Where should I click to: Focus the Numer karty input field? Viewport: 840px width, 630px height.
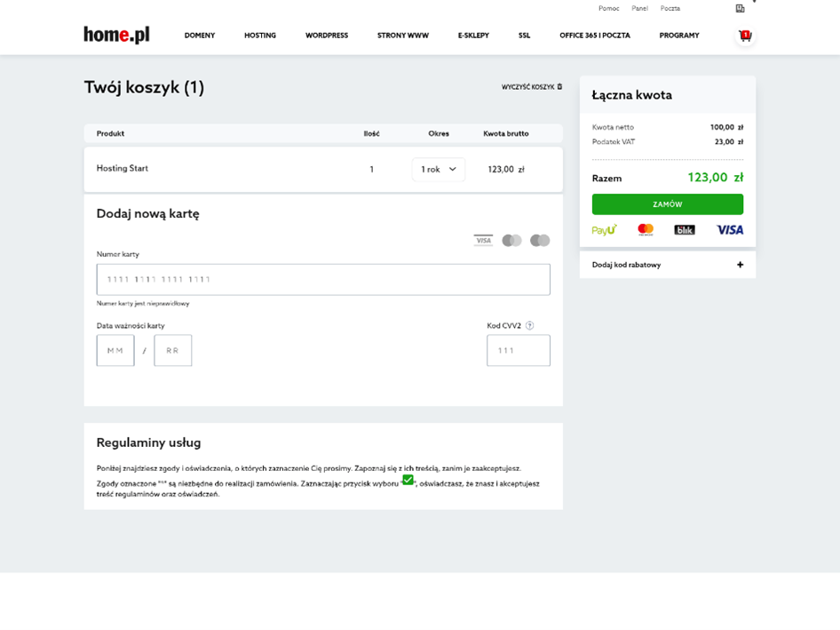[323, 280]
